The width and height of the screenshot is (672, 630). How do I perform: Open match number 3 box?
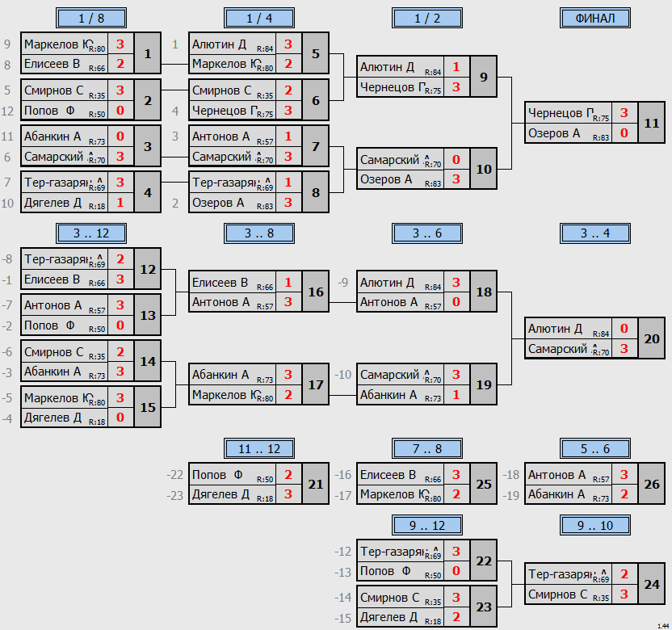point(148,146)
